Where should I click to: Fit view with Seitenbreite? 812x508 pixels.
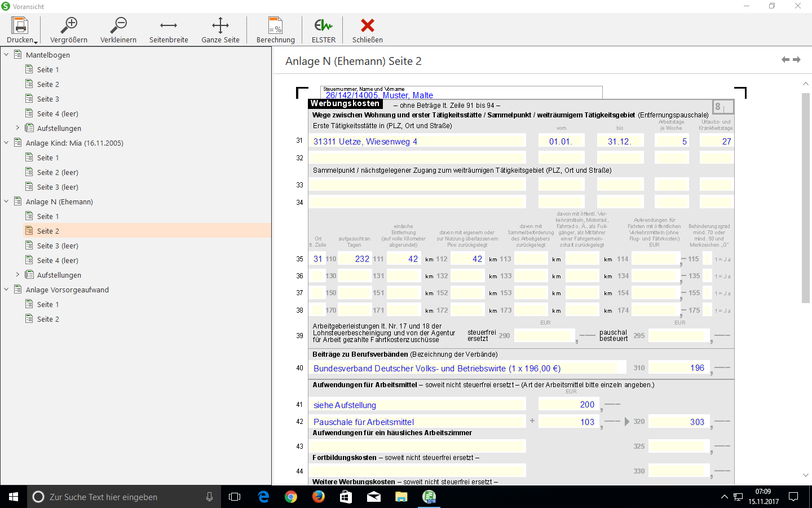coord(169,30)
